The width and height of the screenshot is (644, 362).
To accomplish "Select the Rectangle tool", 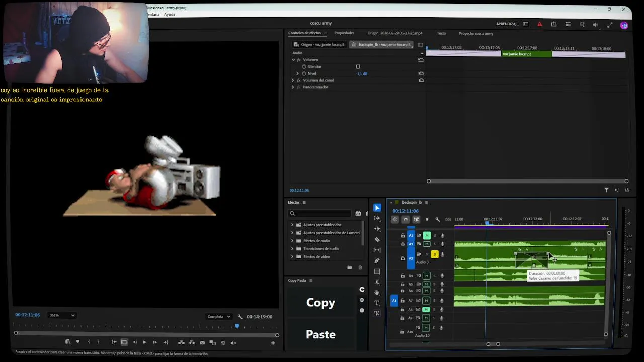I will coord(377,271).
